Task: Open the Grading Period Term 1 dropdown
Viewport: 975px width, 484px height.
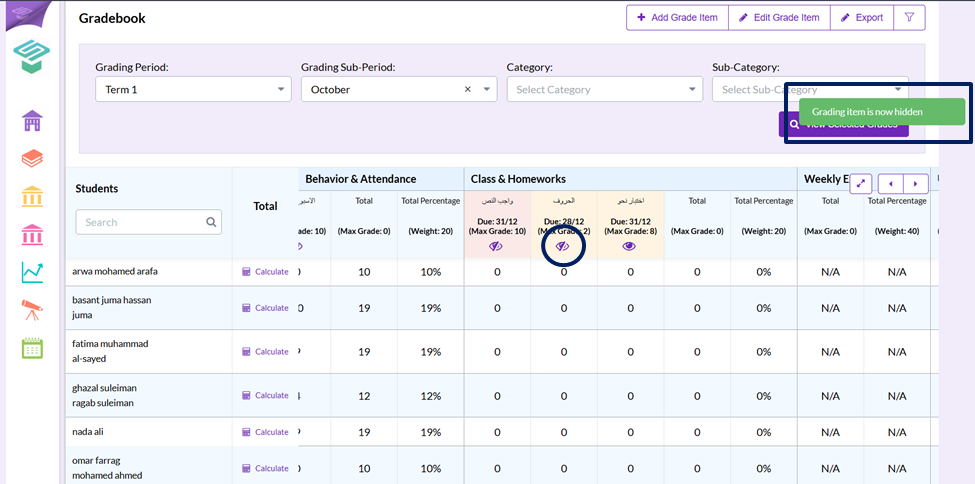Action: 193,90
